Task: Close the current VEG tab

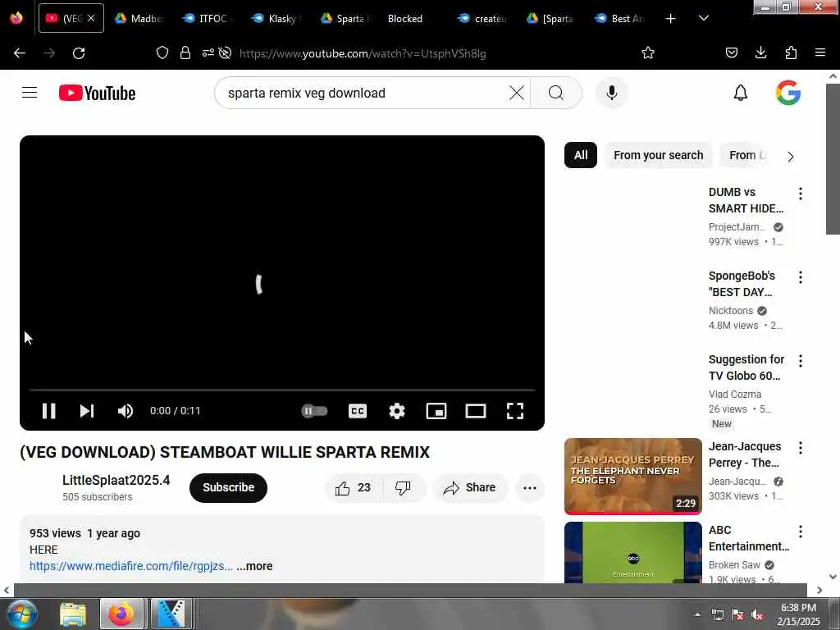Action: point(91,18)
